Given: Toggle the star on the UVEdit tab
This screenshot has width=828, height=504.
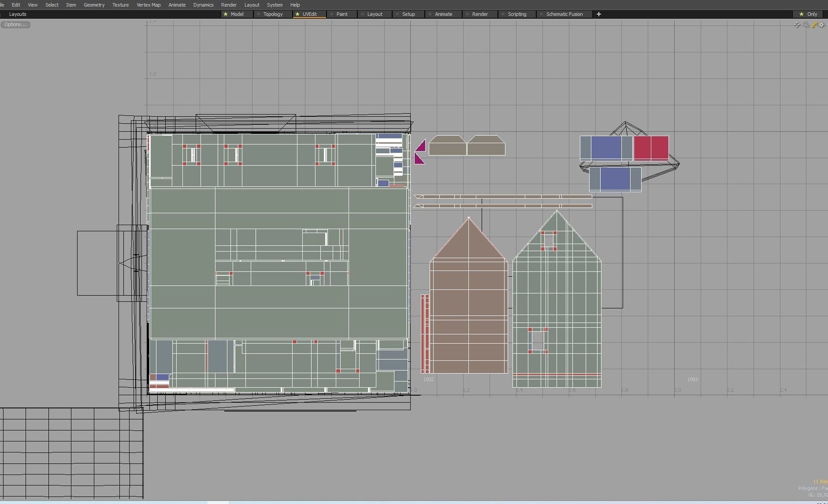Looking at the screenshot, I should (x=297, y=14).
